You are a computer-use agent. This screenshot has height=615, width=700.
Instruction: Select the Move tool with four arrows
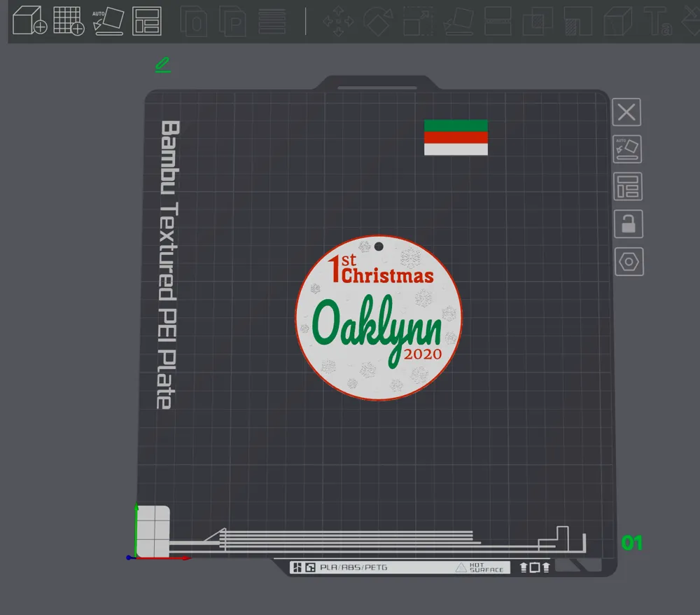click(x=338, y=21)
